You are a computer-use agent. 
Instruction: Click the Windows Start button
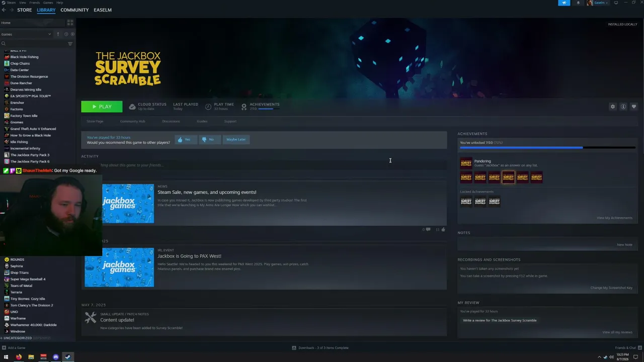tap(6, 357)
